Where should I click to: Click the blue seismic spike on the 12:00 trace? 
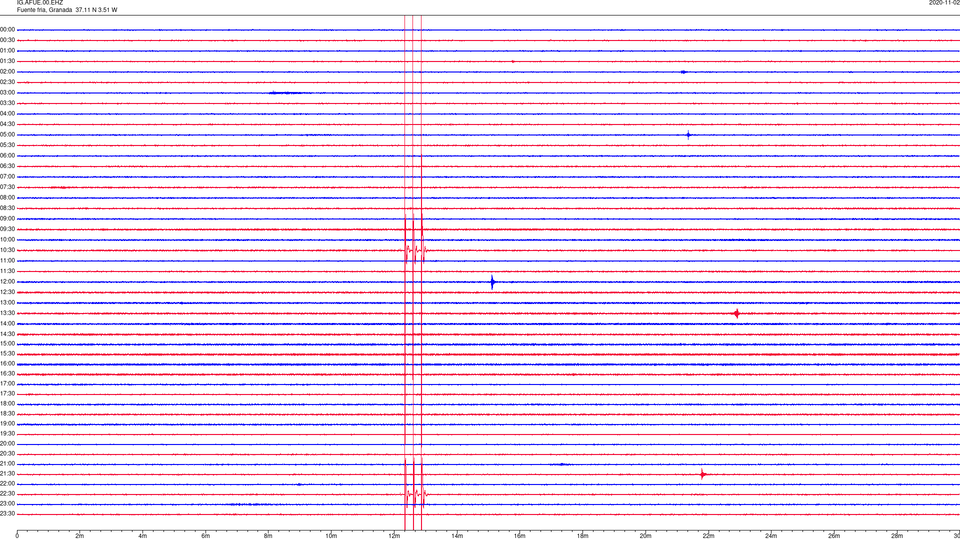(492, 282)
